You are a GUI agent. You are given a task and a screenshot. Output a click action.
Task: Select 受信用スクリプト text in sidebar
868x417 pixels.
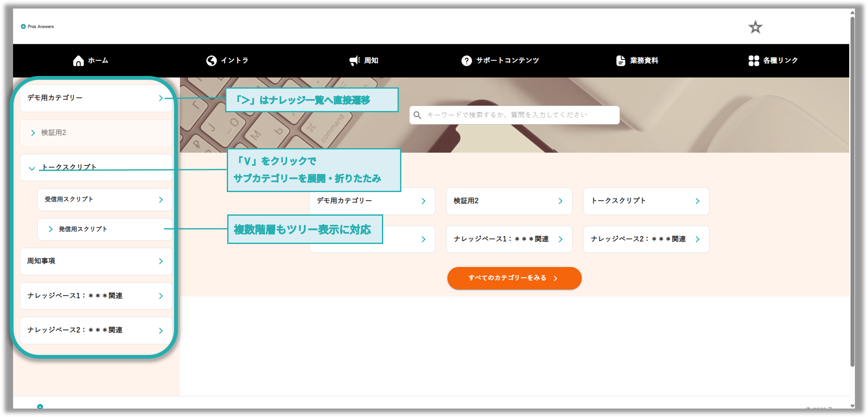point(69,199)
